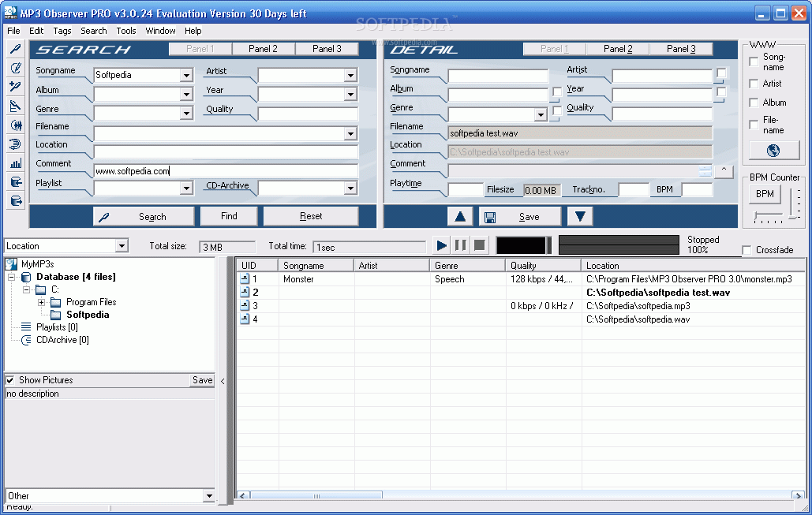812x515 pixels.
Task: Tick the checkbox beside Detail Artist field
Action: [721, 73]
